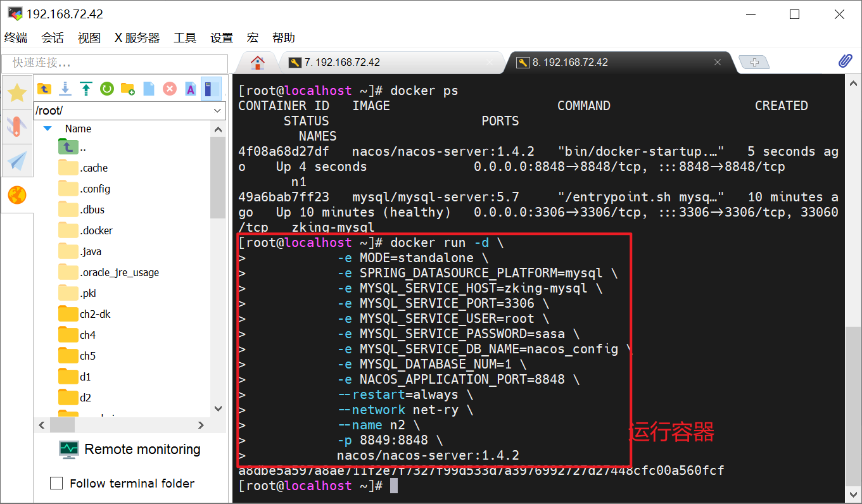The height and width of the screenshot is (504, 862).
Task: Click file list scroll down arrow
Action: click(x=218, y=409)
